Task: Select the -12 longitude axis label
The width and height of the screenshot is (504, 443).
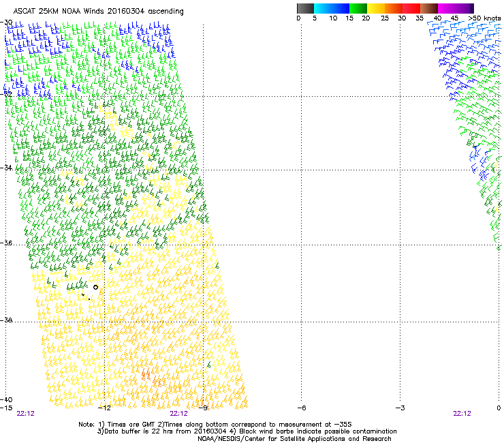Action: pos(104,408)
